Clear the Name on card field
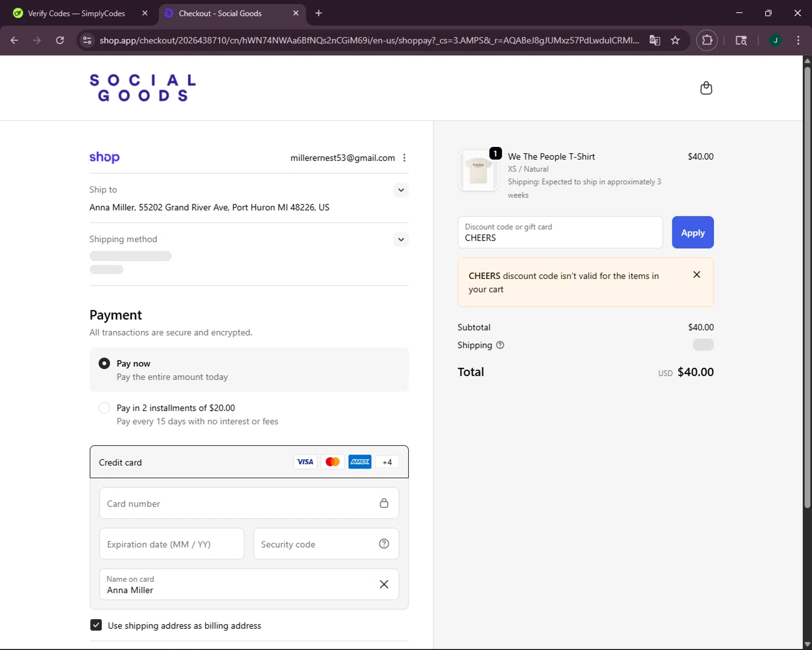Viewport: 812px width, 650px height. point(384,584)
